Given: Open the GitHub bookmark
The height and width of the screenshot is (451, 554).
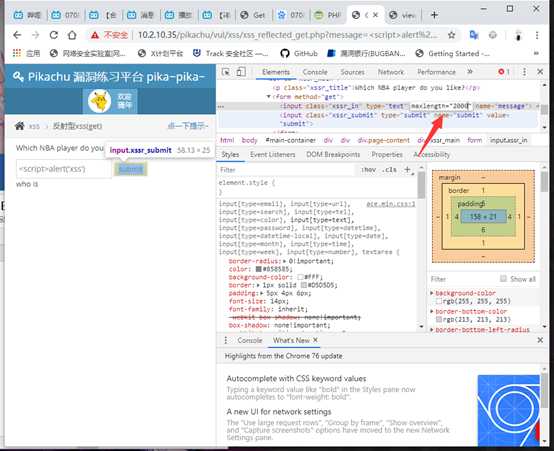Looking at the screenshot, I should tap(299, 53).
